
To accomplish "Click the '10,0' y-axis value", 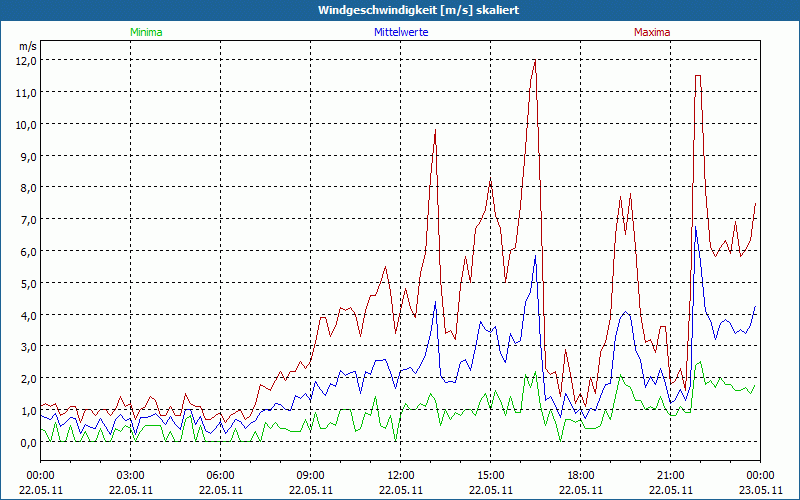I will pyautogui.click(x=28, y=124).
